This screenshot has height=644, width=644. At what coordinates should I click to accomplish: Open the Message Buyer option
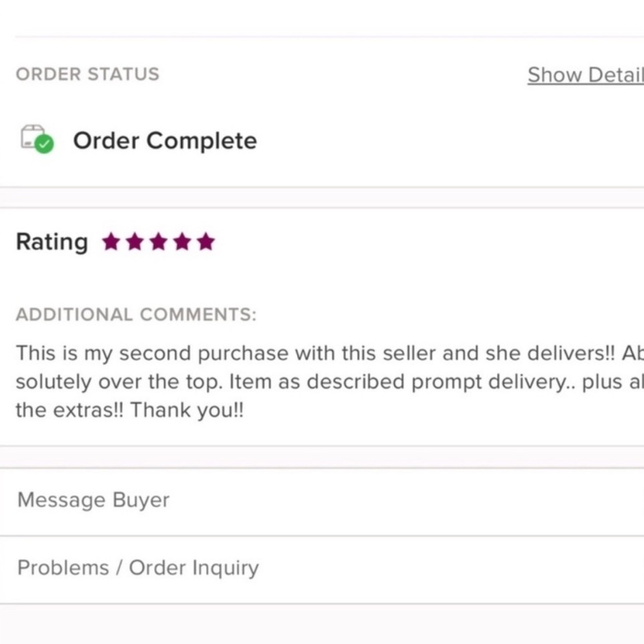pyautogui.click(x=93, y=500)
